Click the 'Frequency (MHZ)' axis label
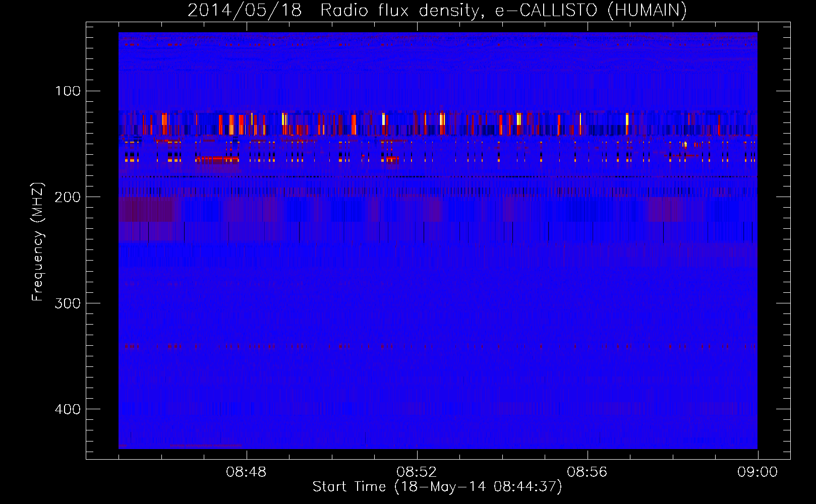Screen dimensions: 816x504 (38, 242)
